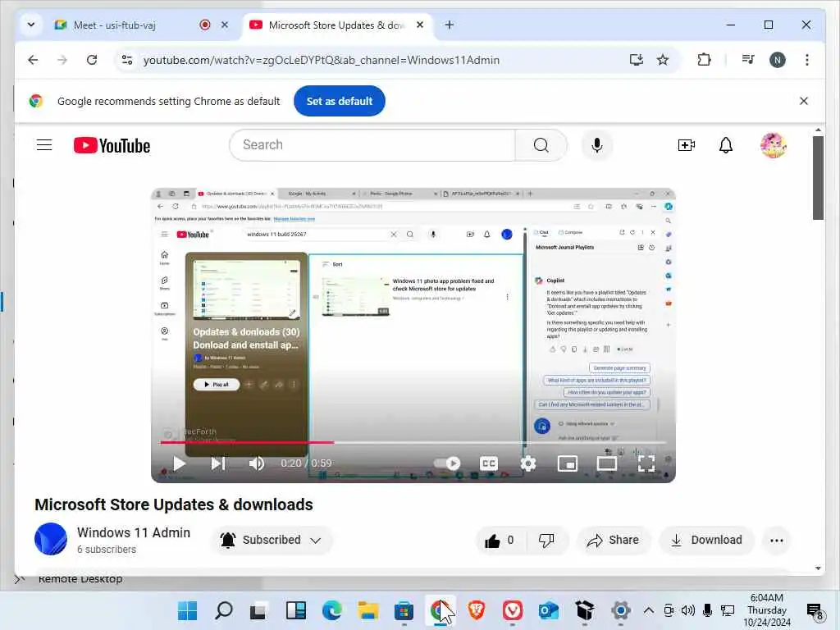The height and width of the screenshot is (630, 840).
Task: Open Chrome extensions puzzle icon
Action: pyautogui.click(x=704, y=60)
